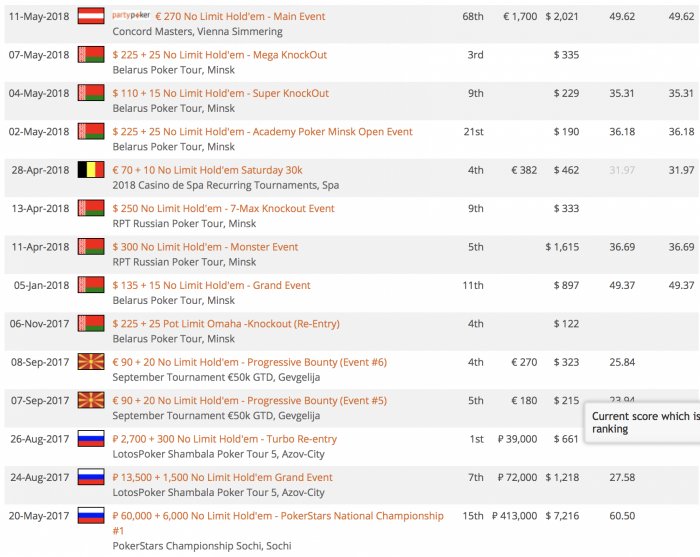Screen dimensions: 700x557
Task: Click the Belgium flag beside 28-Apr-2018
Action: coord(91,170)
